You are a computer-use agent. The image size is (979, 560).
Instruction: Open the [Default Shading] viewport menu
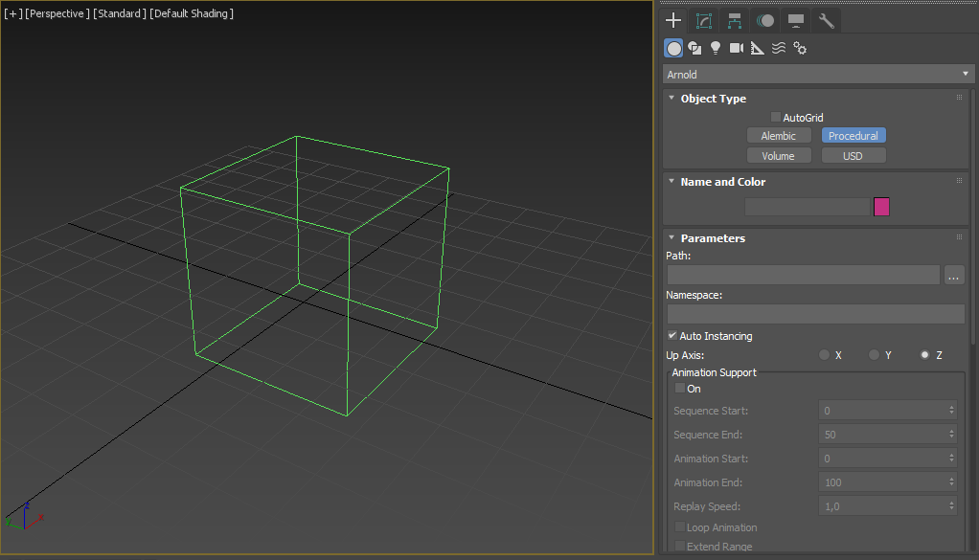pyautogui.click(x=191, y=13)
